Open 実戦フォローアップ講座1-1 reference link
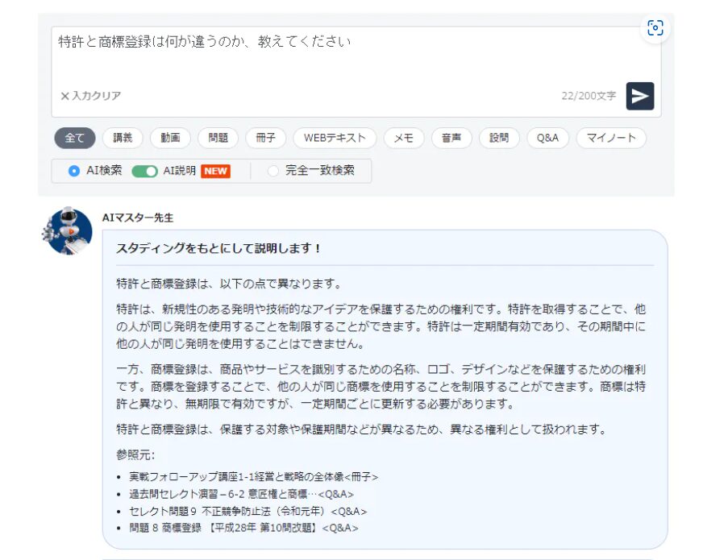This screenshot has height=560, width=728. coord(253,476)
